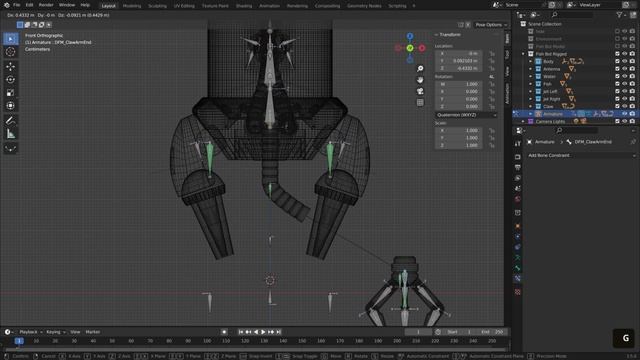640x360 pixels.
Task: Select the Measure tool
Action: click(x=11, y=133)
